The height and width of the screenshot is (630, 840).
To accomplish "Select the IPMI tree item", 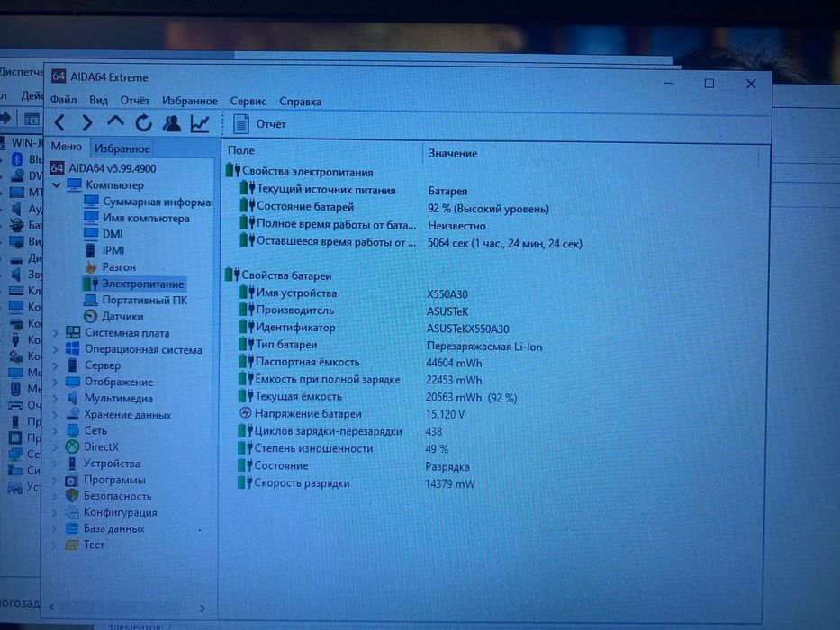I will pyautogui.click(x=105, y=250).
